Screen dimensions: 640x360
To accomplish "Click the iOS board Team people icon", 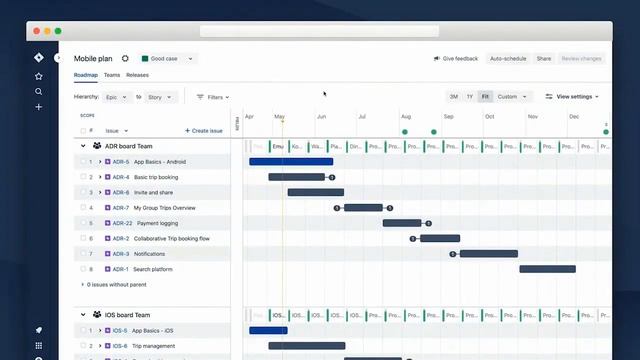I will (x=97, y=315).
